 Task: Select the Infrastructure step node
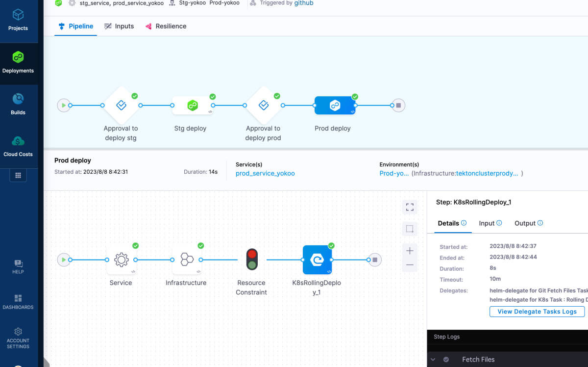[x=186, y=260]
